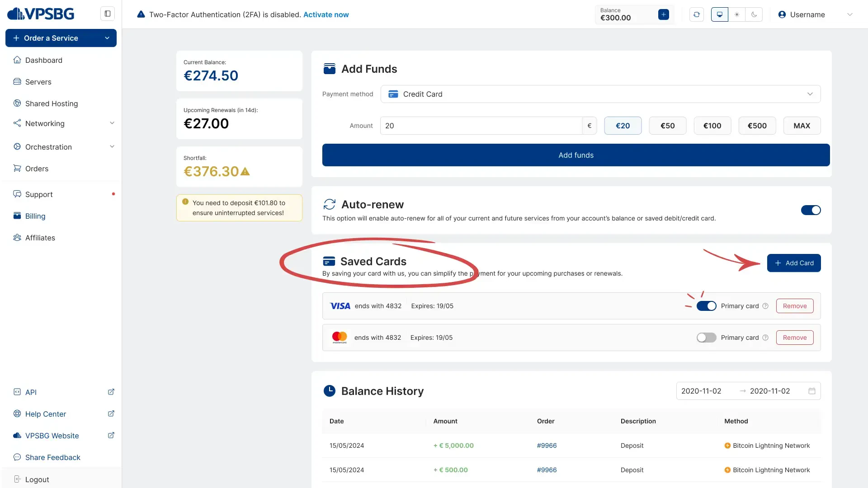The width and height of the screenshot is (868, 488).
Task: Open calendar icon in Balance History
Action: click(812, 391)
